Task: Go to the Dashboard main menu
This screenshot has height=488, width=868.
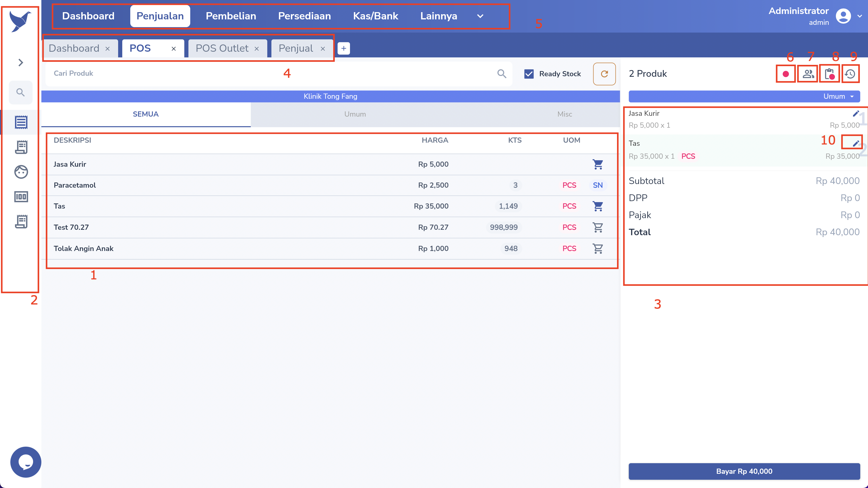Action: click(x=88, y=16)
